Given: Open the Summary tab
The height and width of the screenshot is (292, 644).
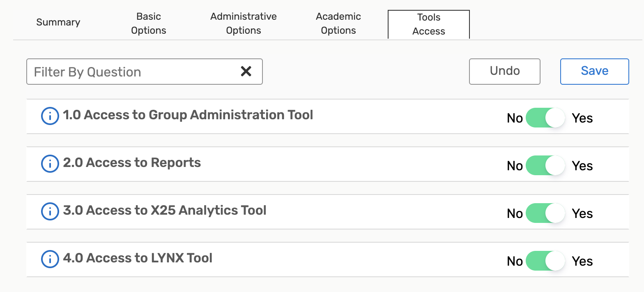Looking at the screenshot, I should [58, 22].
